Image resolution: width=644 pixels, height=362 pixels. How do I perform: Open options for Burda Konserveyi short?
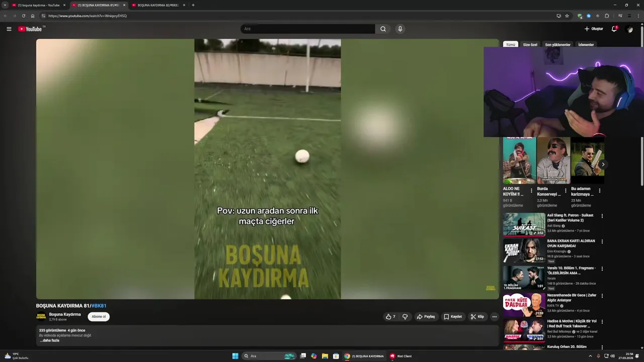[566, 191]
